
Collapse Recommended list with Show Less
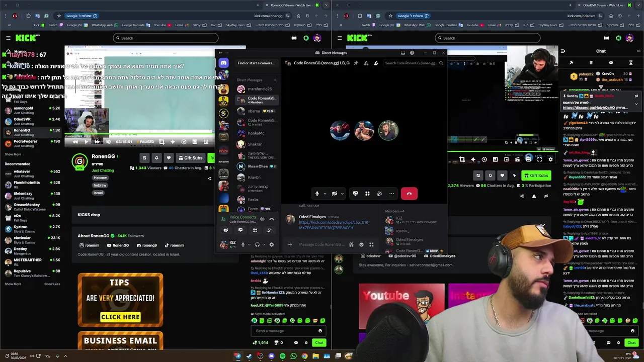(52, 284)
